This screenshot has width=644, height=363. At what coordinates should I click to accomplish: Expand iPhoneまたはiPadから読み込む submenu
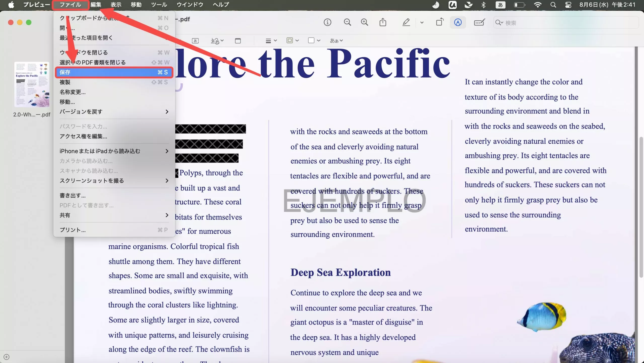114,151
